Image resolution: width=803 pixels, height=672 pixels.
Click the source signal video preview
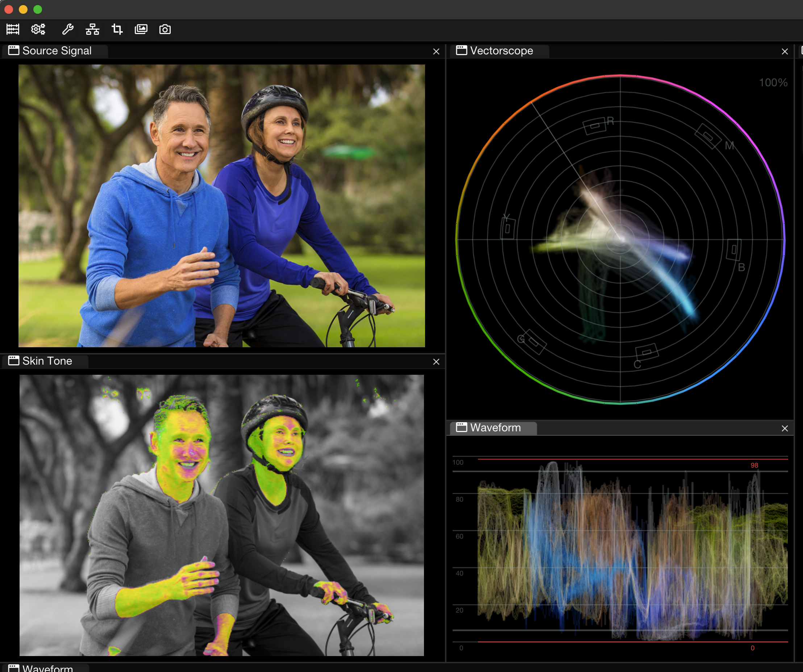point(222,206)
